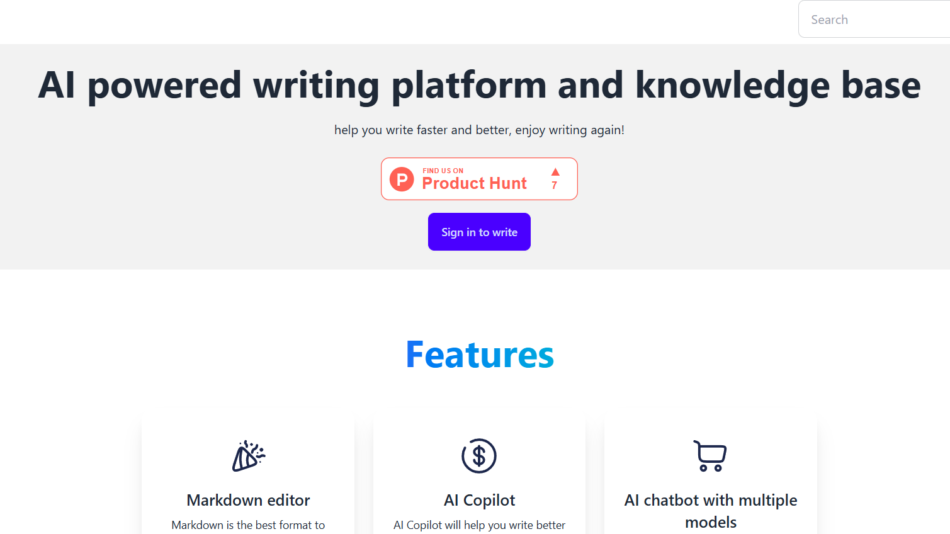The image size is (950, 534).
Task: Click the small 'FIND US ON' label
Action: (443, 171)
